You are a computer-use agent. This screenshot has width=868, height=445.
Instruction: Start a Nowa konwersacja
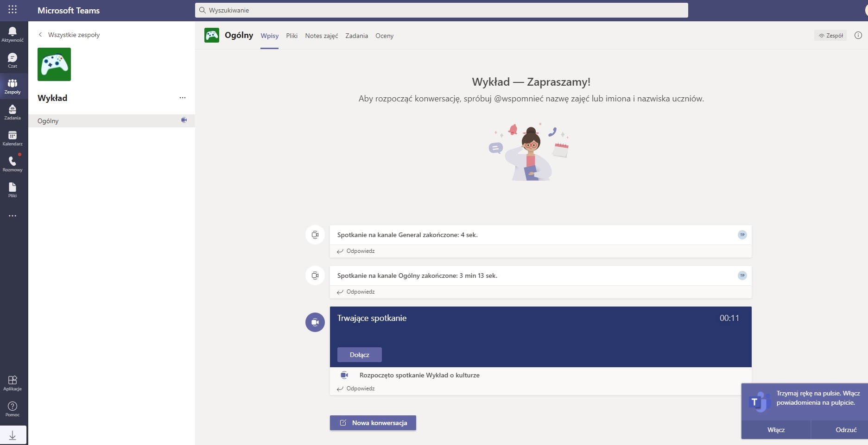point(373,423)
